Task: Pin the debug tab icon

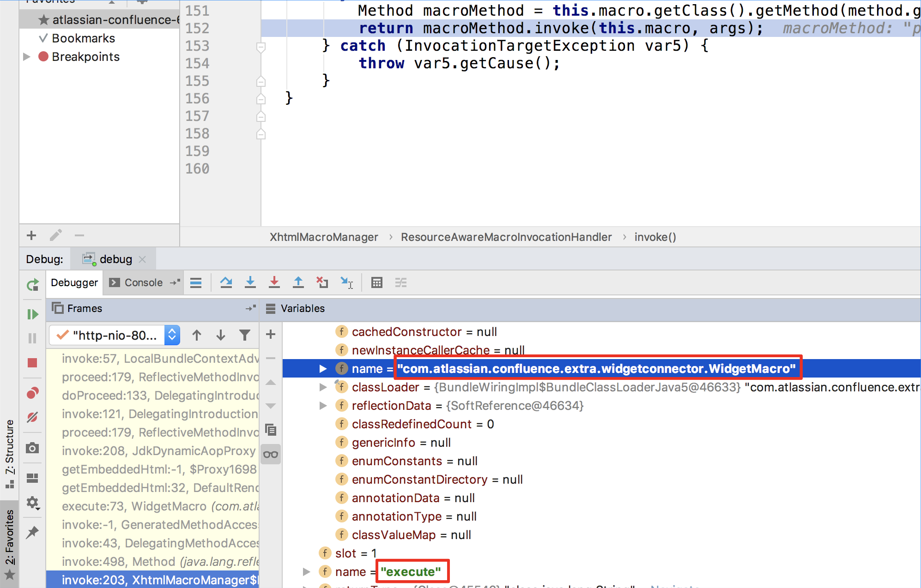Action: pos(32,532)
